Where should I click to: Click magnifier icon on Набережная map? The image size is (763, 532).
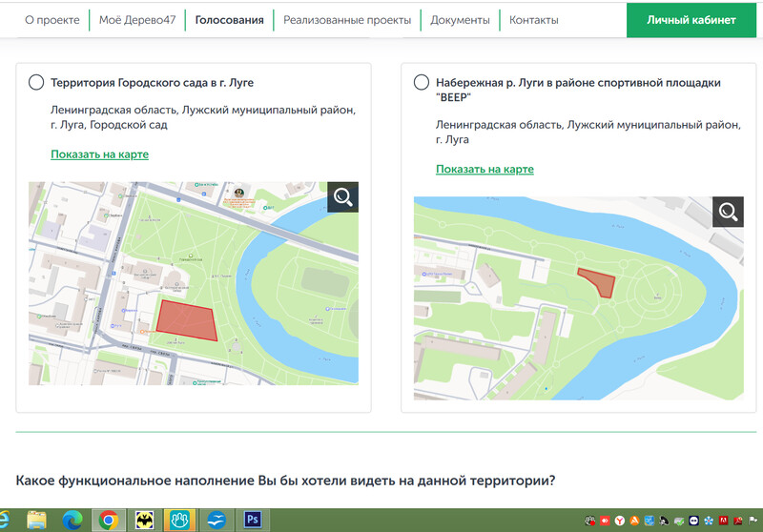click(728, 212)
